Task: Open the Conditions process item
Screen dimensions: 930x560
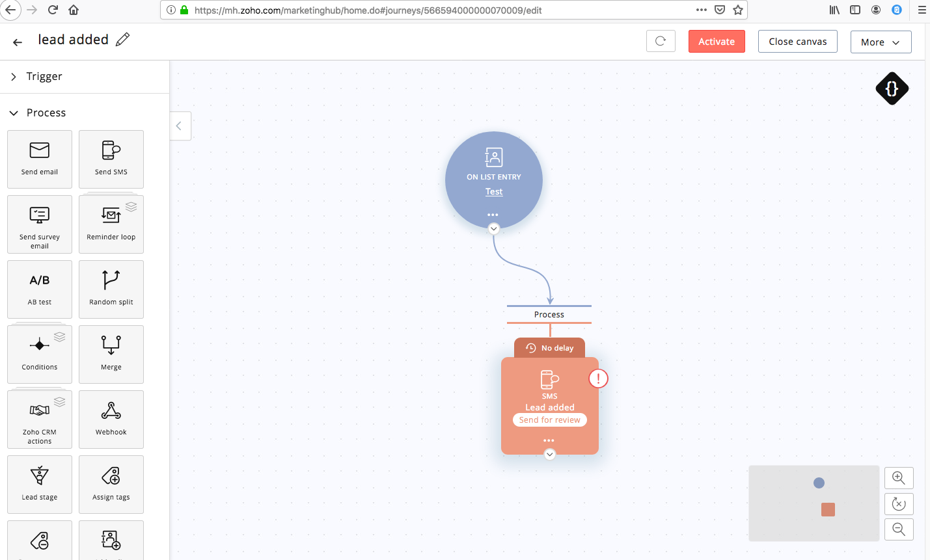Action: (x=40, y=354)
